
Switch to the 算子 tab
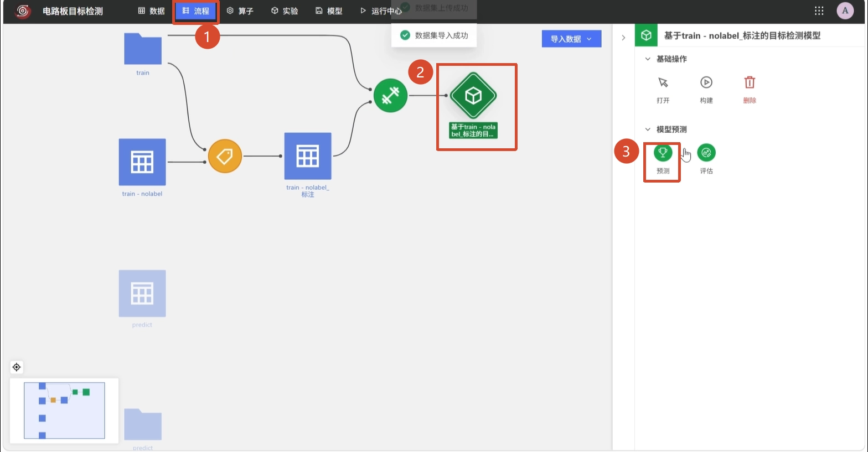point(240,11)
